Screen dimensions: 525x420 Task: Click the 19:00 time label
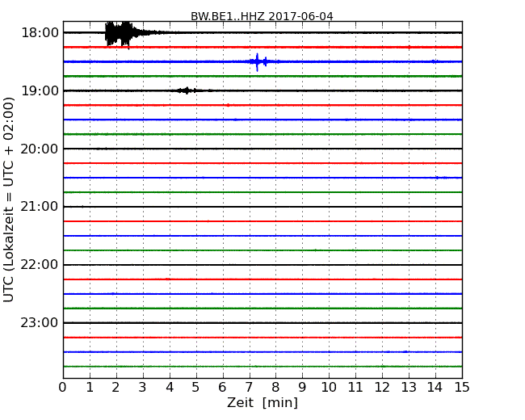point(40,90)
